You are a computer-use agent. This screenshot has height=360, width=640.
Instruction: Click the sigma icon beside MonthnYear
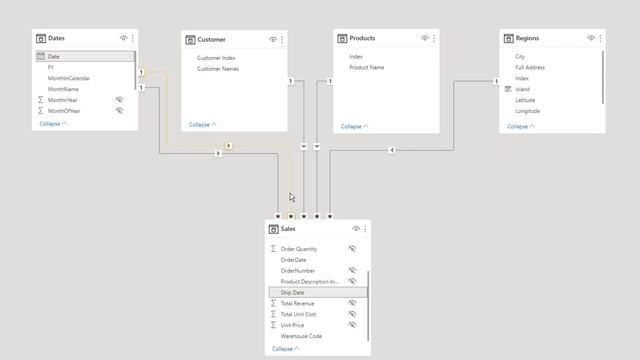click(x=40, y=100)
